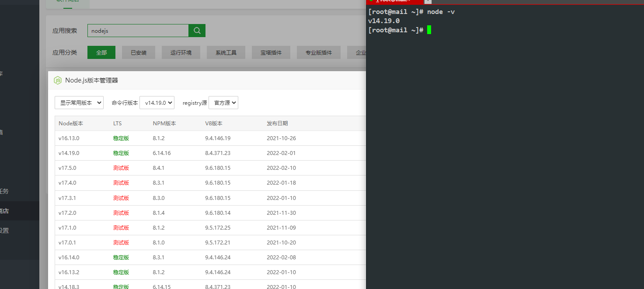This screenshot has width=644, height=289.
Task: Click V8 version 9.4.146.19 cell
Action: [218, 138]
